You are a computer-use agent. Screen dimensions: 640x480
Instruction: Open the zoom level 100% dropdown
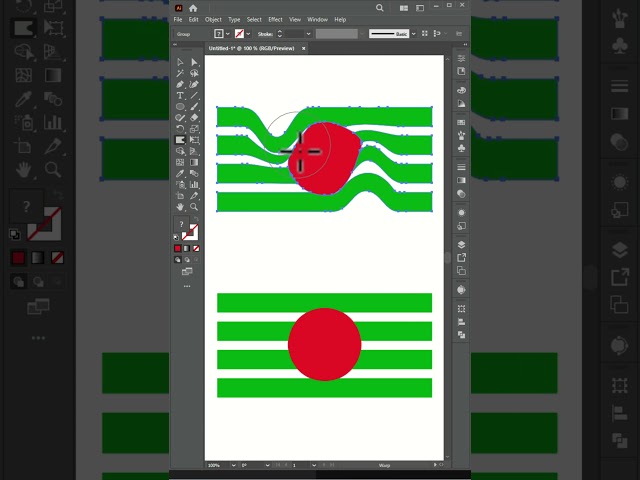click(233, 465)
